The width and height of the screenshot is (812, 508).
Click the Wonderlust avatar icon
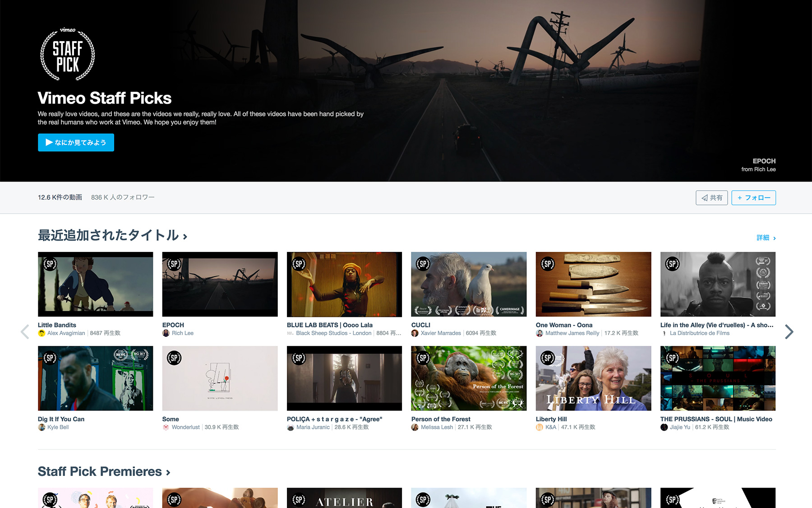point(166,427)
